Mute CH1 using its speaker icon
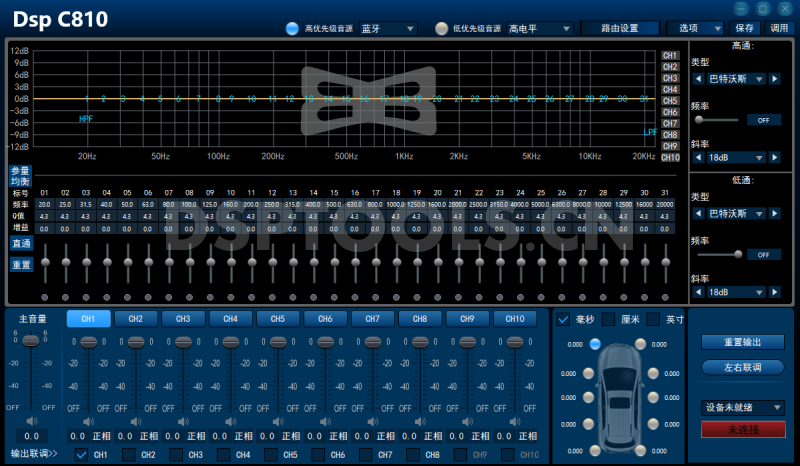 (88, 421)
